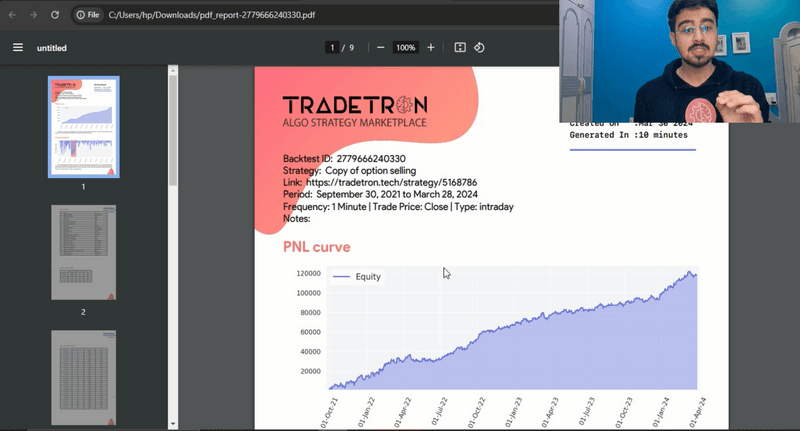Image resolution: width=800 pixels, height=431 pixels.
Task: Click the PNL curve heading
Action: click(317, 247)
